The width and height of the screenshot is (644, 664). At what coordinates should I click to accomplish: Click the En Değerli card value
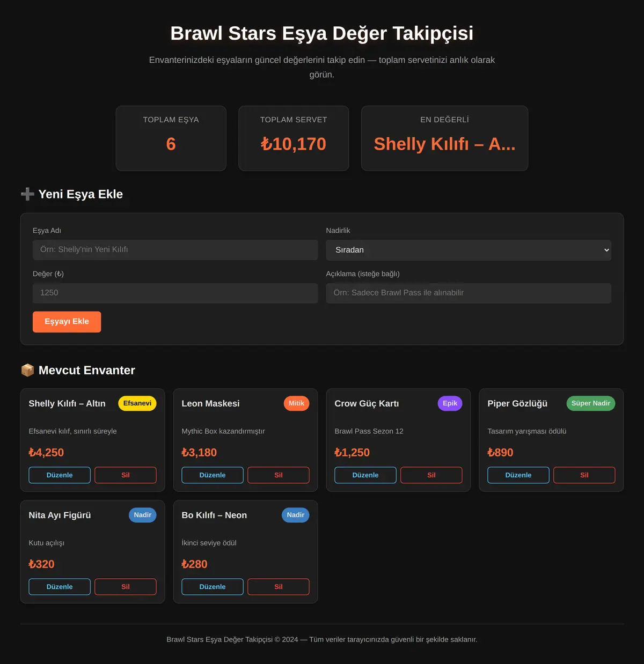point(445,144)
